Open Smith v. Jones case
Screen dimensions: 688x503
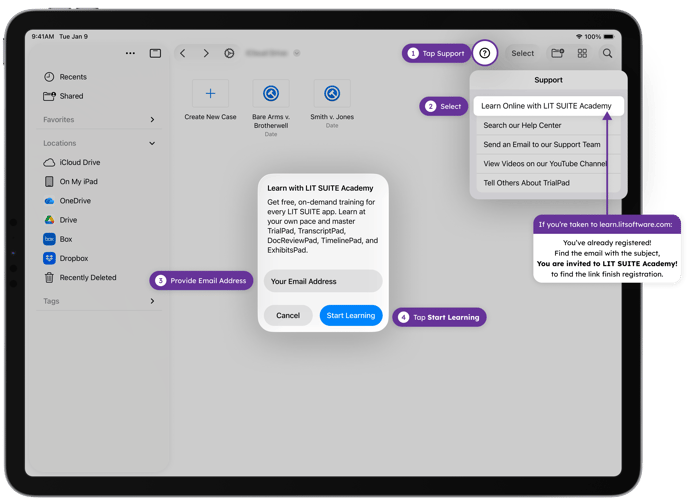tap(332, 94)
